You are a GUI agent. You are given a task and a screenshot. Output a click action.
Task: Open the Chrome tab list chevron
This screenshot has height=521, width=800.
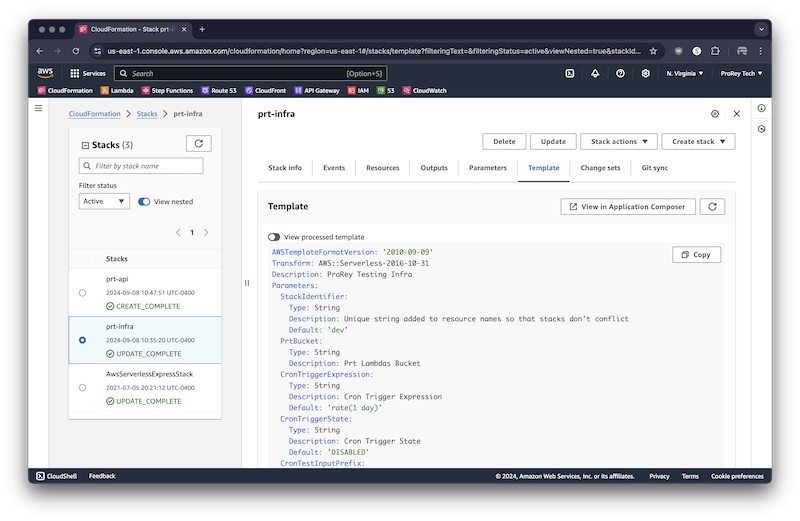coord(761,30)
